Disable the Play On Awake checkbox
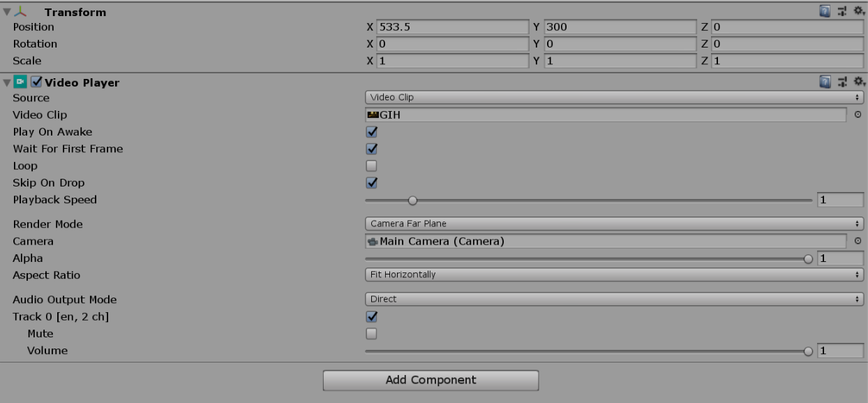 tap(371, 132)
